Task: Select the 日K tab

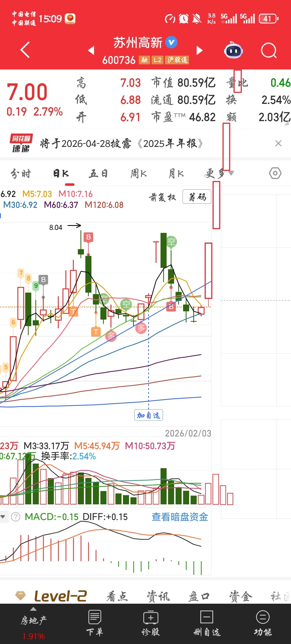Action: 61,173
